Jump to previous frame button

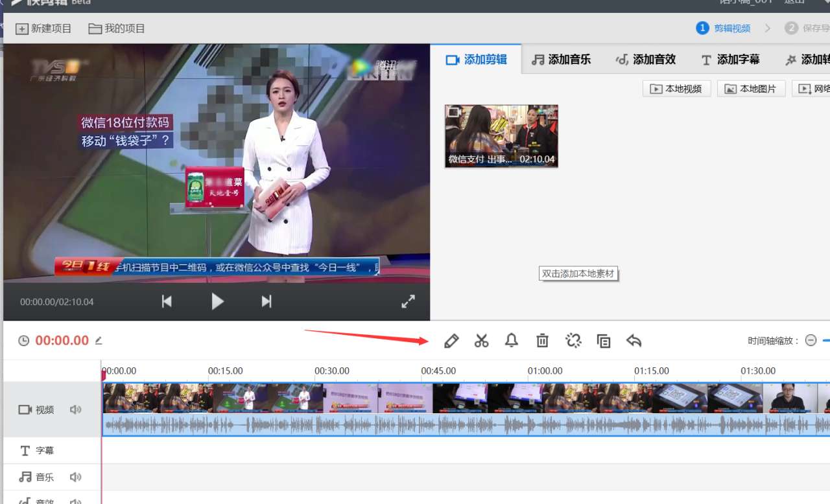coord(167,301)
